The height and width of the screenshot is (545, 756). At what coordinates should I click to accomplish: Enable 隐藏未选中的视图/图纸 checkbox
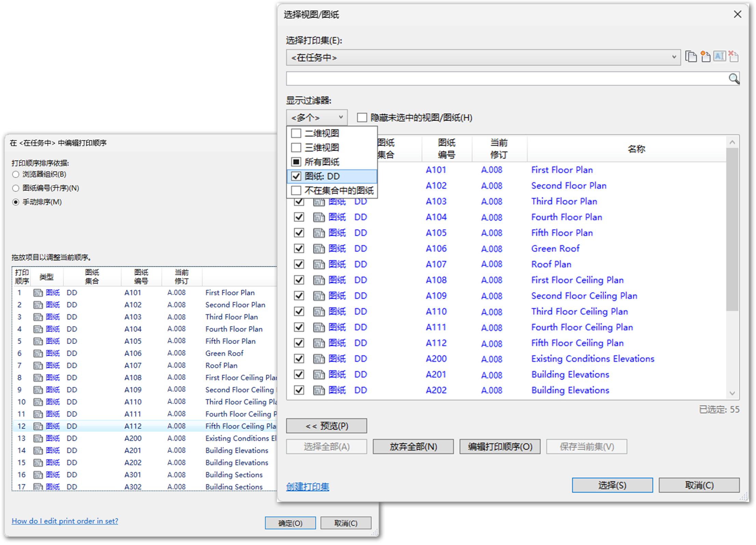[x=362, y=118]
